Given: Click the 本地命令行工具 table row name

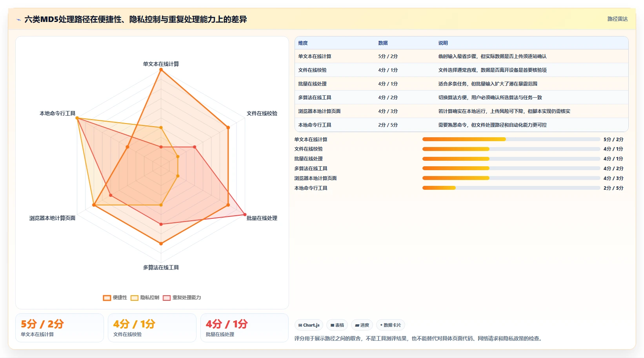Looking at the screenshot, I should tap(315, 125).
